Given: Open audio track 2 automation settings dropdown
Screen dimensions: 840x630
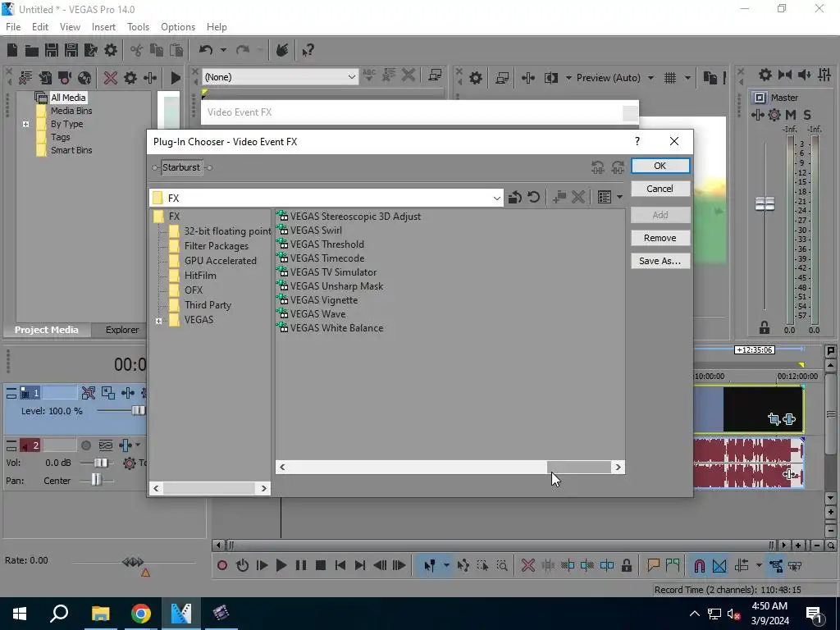Looking at the screenshot, I should pos(138,445).
